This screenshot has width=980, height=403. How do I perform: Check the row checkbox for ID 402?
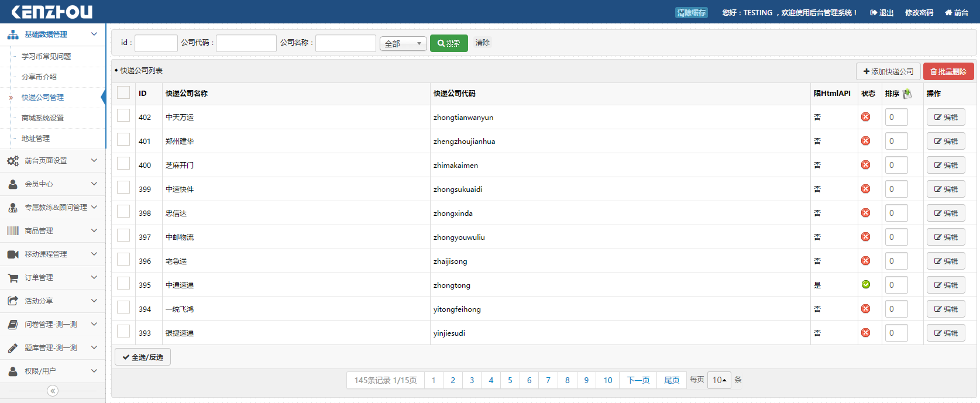(x=123, y=115)
